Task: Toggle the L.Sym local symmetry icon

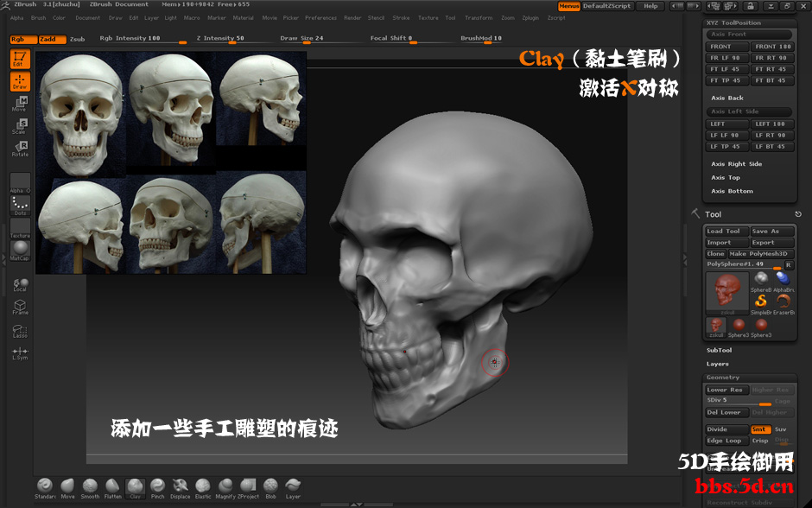Action: 20,353
